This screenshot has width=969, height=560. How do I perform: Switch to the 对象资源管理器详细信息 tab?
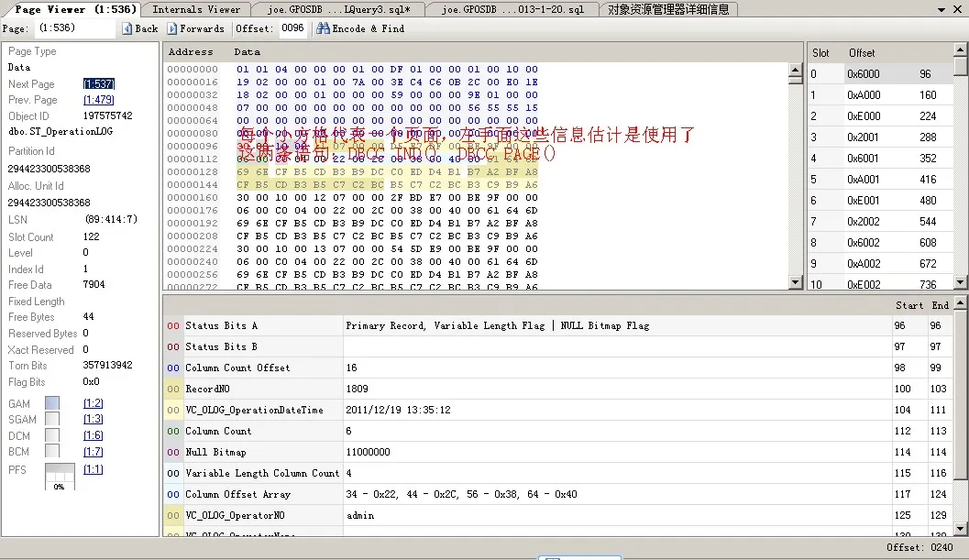click(x=670, y=9)
